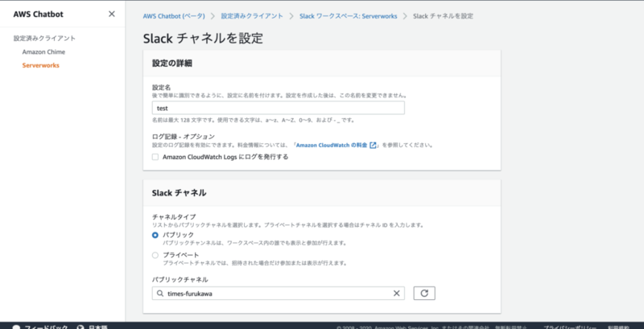Open the external link icon next to CloudWatch pricing

pyautogui.click(x=373, y=146)
